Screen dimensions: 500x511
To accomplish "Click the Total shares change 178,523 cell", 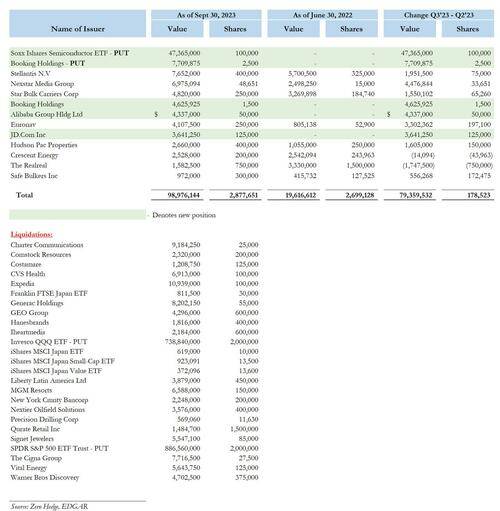I will pos(479,195).
